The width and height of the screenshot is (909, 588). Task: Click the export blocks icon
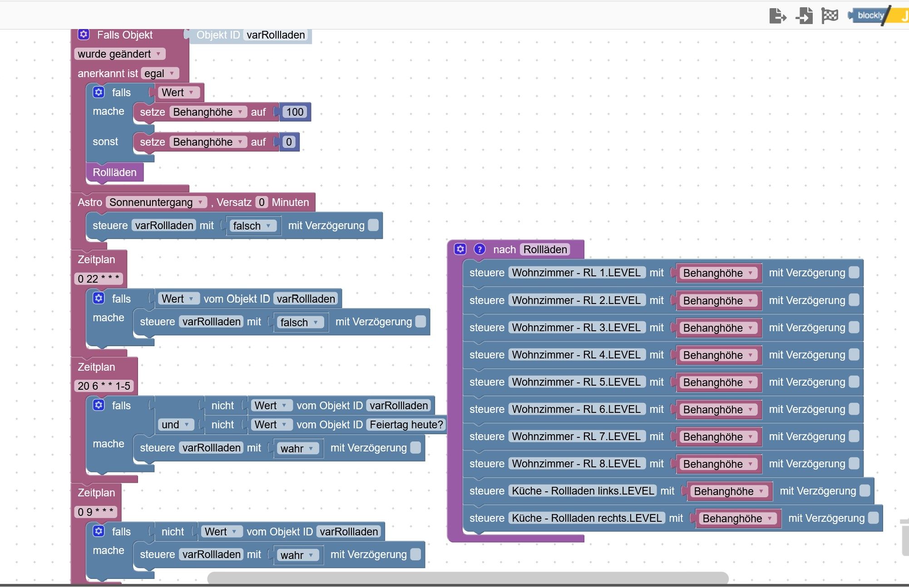click(778, 16)
